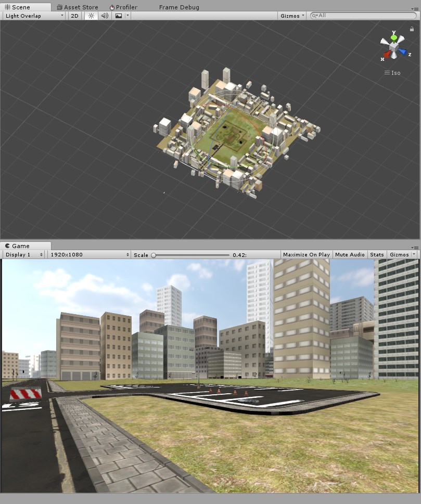Toggle the Stats overlay button

point(377,254)
